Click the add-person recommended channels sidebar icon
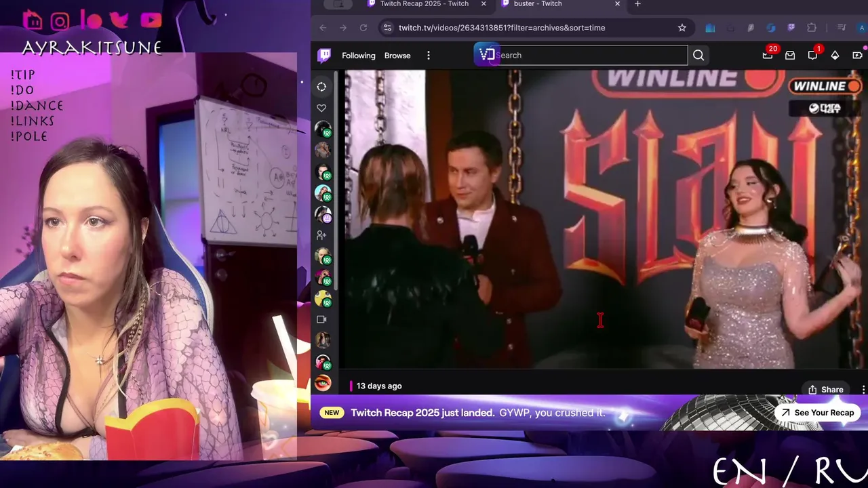The image size is (868, 488). 321,235
